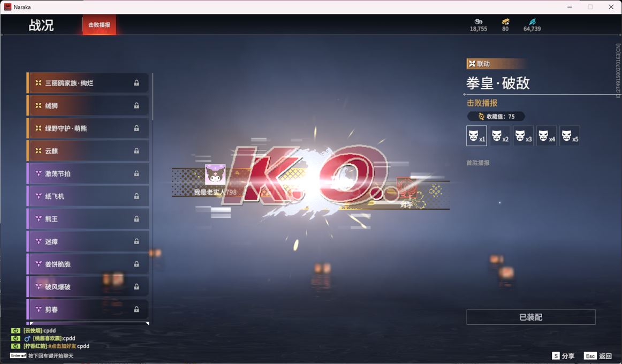622x364 pixels.
Task: Preview the x5 defeat mask
Action: click(x=570, y=136)
